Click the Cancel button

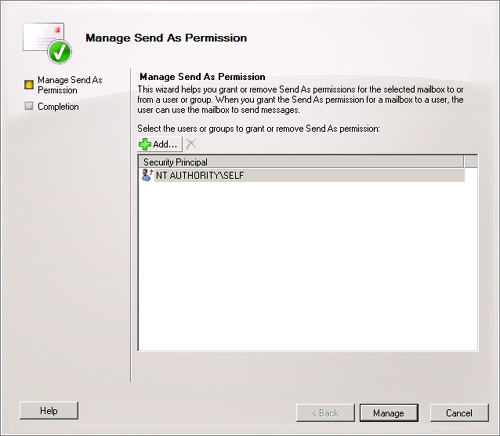point(459,413)
